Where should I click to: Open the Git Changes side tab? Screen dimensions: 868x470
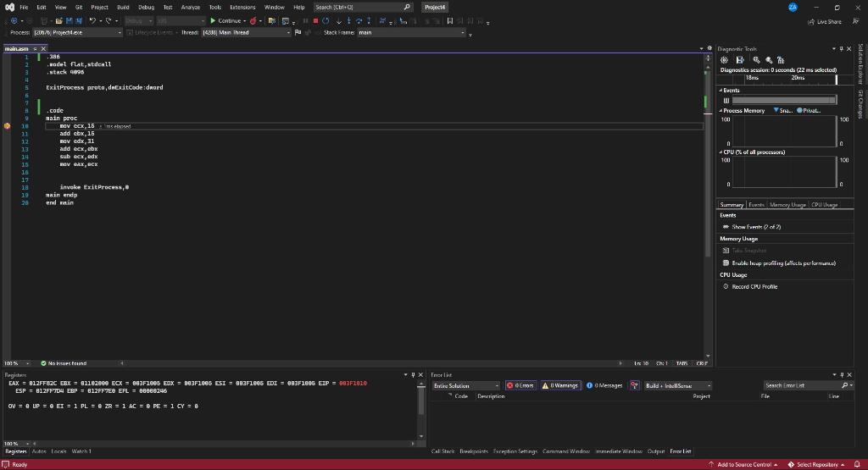coord(860,104)
